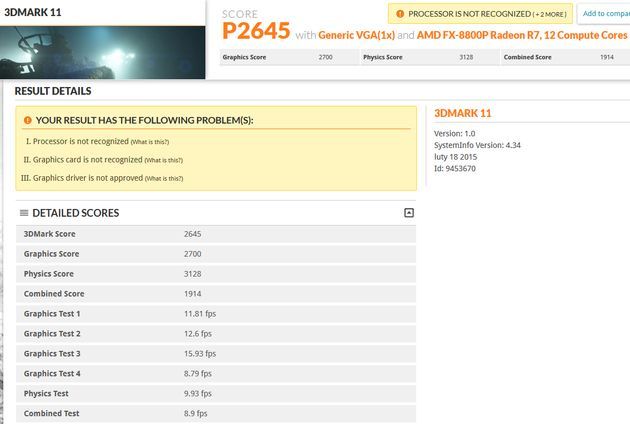630x424 pixels.
Task: Collapse the Detailed Scores section
Action: [x=409, y=213]
